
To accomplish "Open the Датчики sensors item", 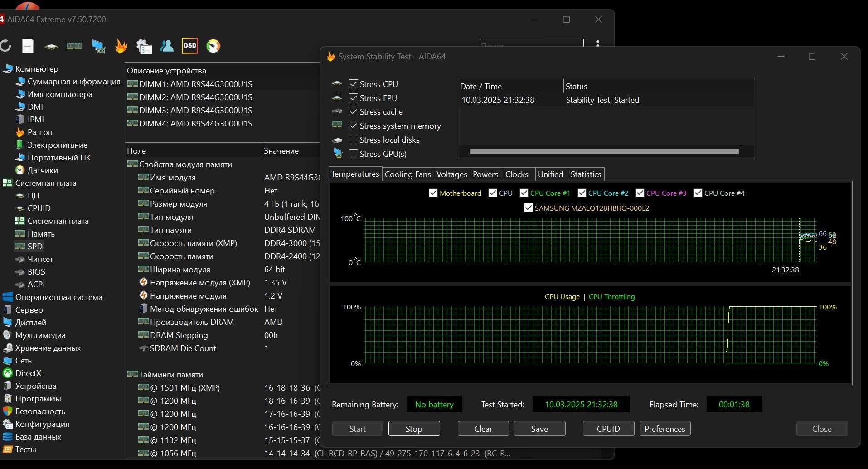I will 37,170.
